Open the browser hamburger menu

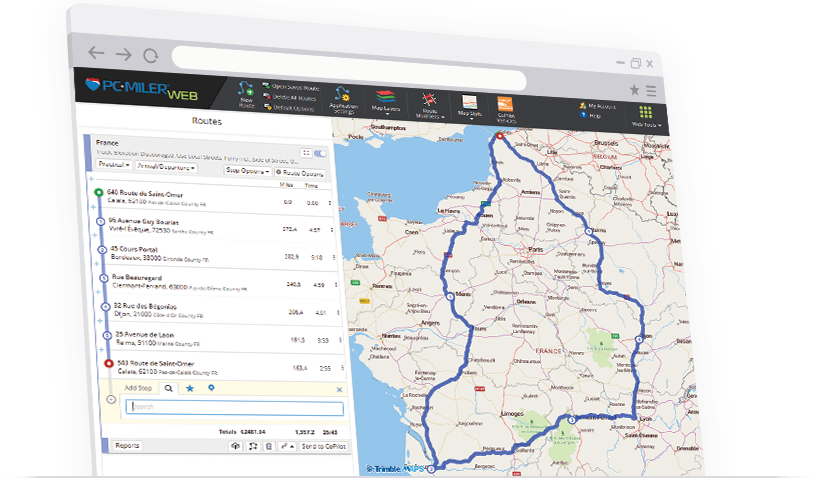point(651,91)
